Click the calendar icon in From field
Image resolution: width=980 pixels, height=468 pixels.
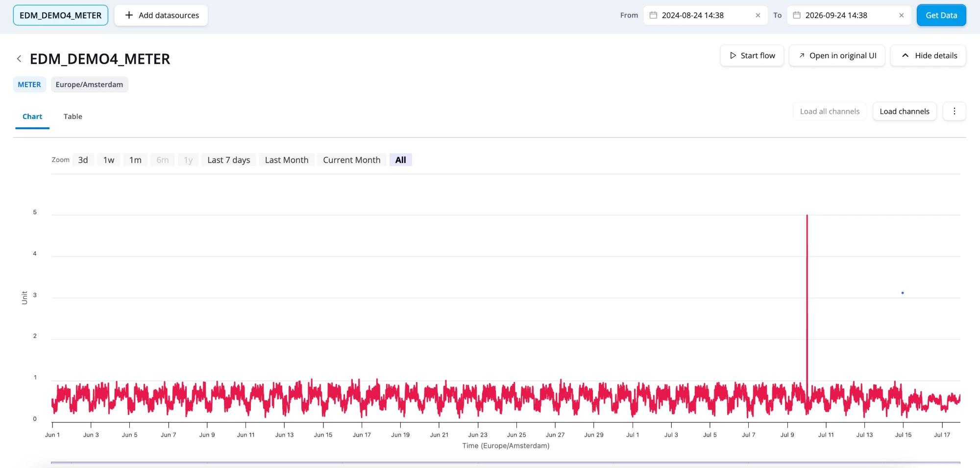click(x=653, y=15)
